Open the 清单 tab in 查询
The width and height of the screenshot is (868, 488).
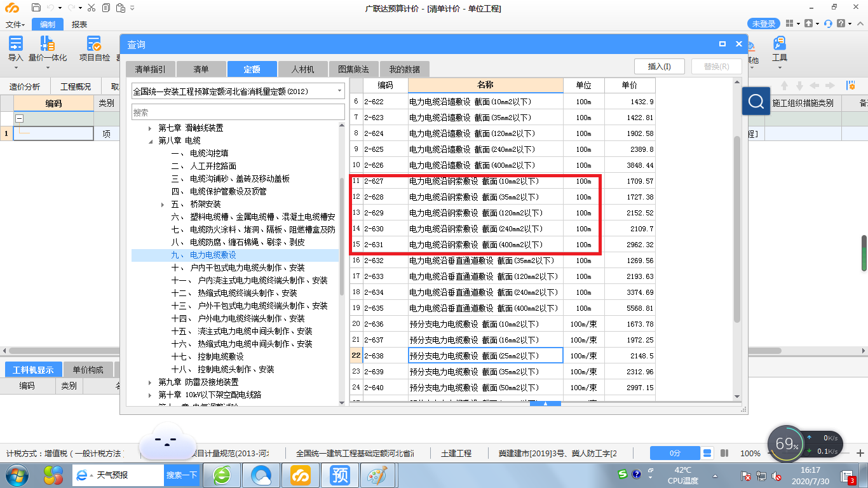[201, 69]
